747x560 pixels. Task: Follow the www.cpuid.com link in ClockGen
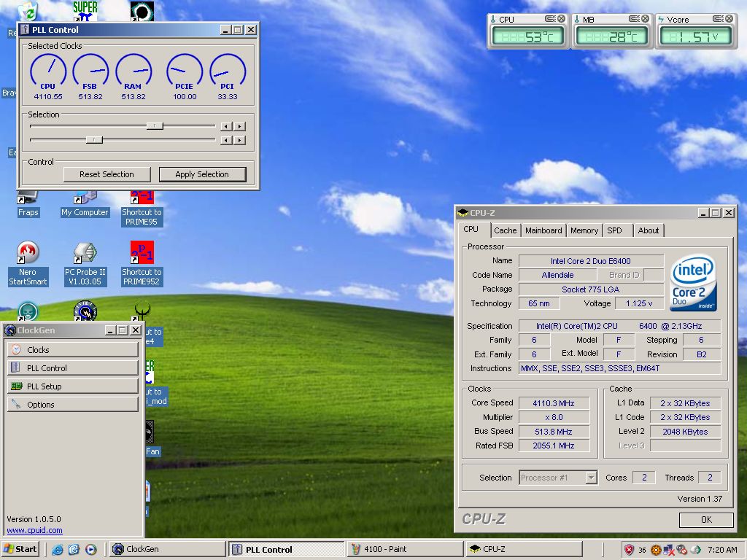(34, 530)
